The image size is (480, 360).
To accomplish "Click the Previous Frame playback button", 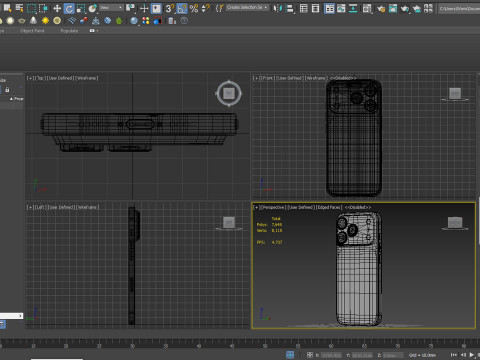I will [x=463, y=355].
